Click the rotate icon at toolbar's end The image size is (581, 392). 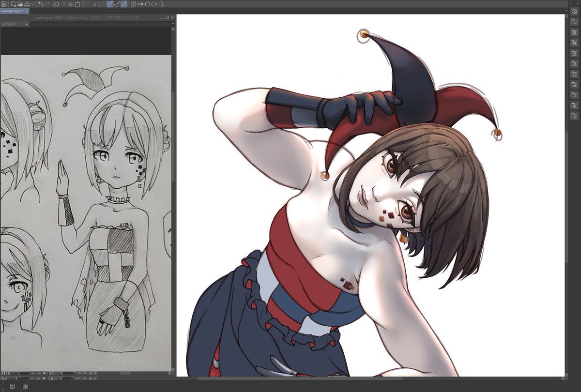coord(161,4)
